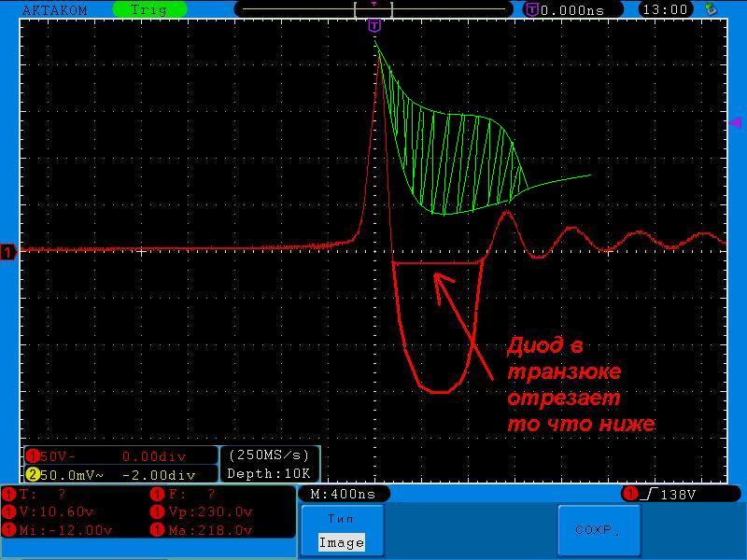Toggle the green Trig status indicator
The height and width of the screenshot is (560, 747).
click(148, 10)
